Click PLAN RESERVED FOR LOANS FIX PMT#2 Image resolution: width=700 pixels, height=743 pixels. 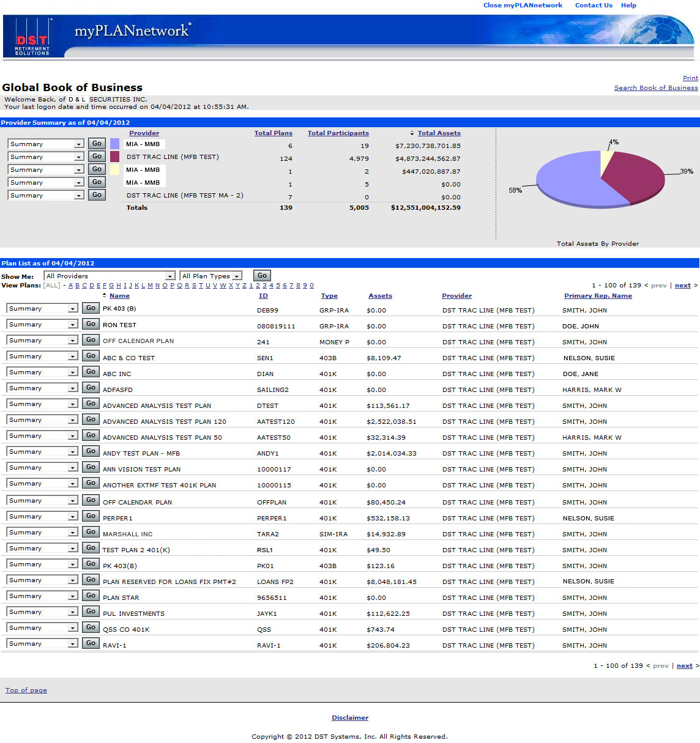click(x=169, y=582)
